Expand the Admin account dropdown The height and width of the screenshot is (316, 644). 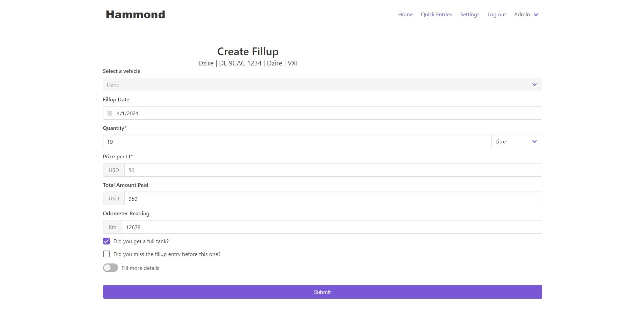coord(526,15)
